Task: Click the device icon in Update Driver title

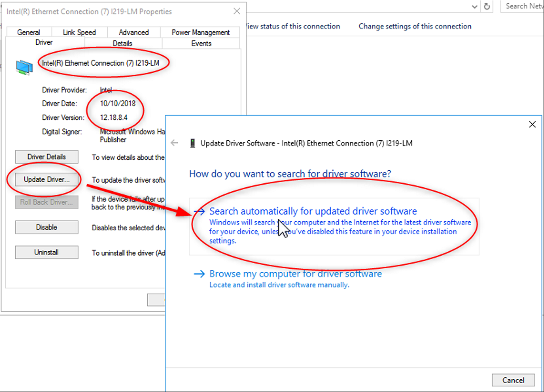Action: point(193,143)
